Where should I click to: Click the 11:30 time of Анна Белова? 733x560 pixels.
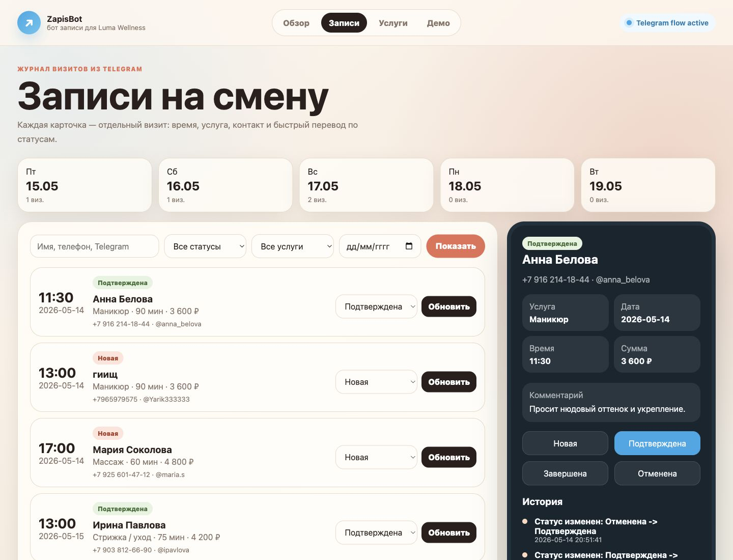(x=56, y=298)
